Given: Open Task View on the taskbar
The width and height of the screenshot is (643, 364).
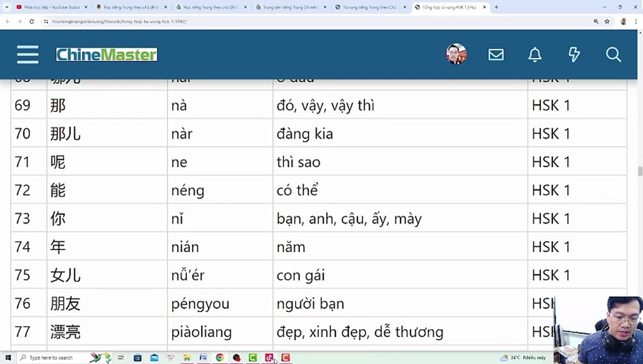Looking at the screenshot, I should (121, 357).
